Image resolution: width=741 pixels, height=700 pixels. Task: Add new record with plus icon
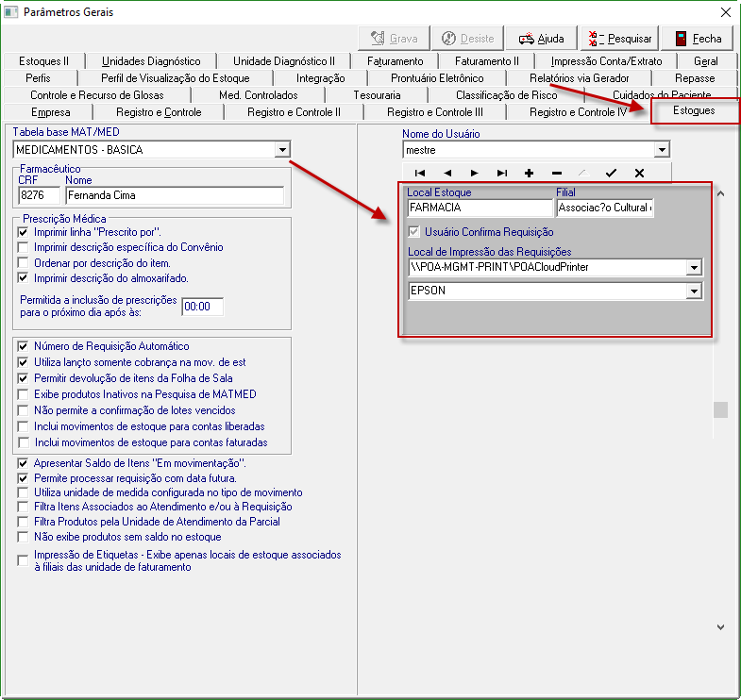[x=530, y=173]
